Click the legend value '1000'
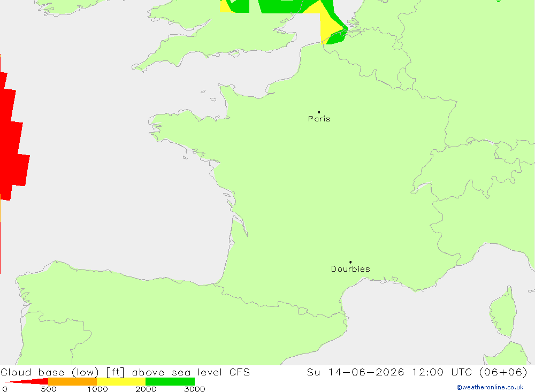This screenshot has height=392, width=535. click(97, 389)
